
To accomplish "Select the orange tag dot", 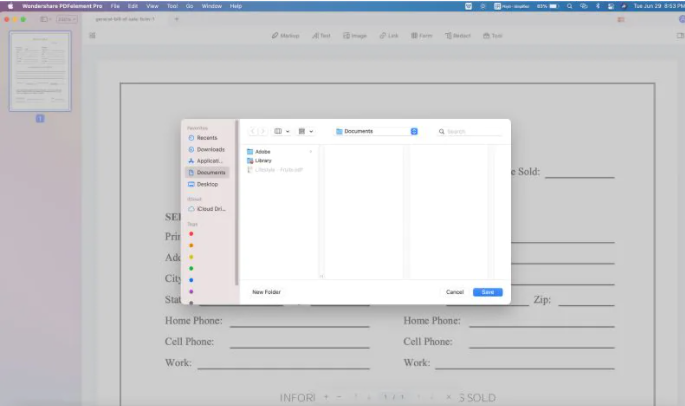I will click(x=191, y=245).
